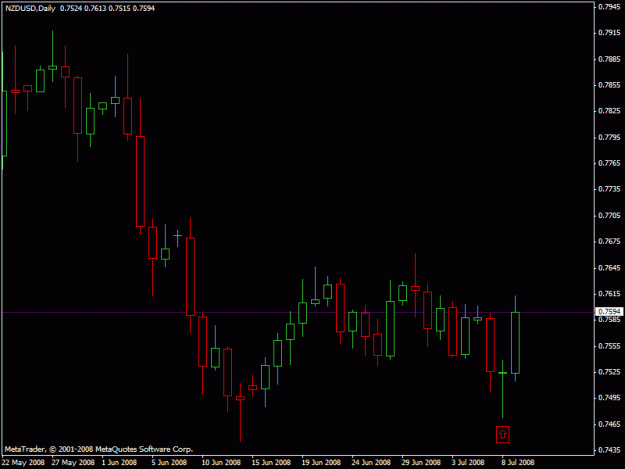This screenshot has height=469, width=625.
Task: Click the green doji candle above the red arrow
Action: (x=503, y=373)
